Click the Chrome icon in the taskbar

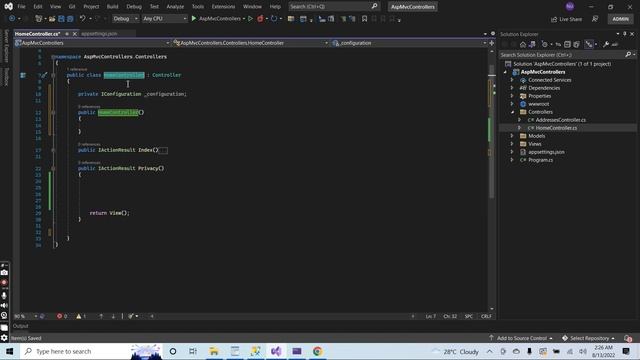(318, 351)
